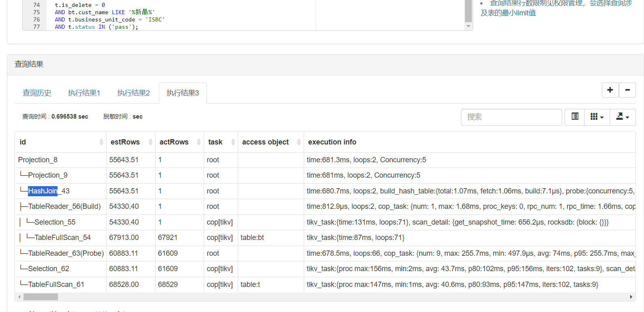Viewport: 644px width, 312px height.
Task: Select the 执行结果2 tab
Action: [x=133, y=93]
